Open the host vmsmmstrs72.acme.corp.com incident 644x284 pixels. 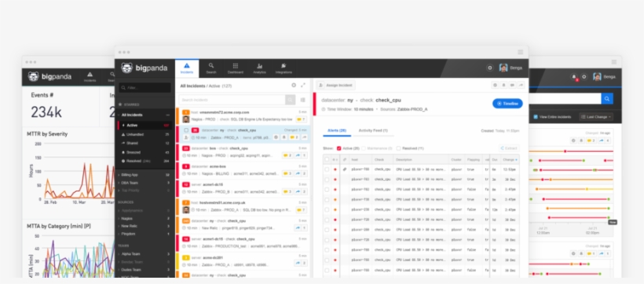pos(243,116)
